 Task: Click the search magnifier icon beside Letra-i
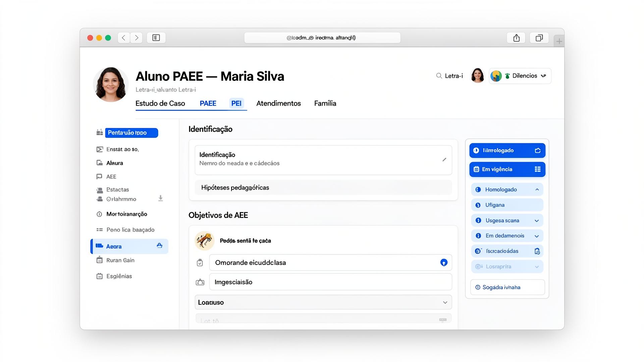439,76
